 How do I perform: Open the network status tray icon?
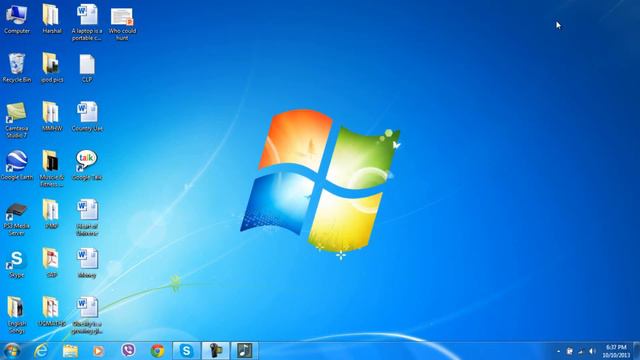pos(581,351)
